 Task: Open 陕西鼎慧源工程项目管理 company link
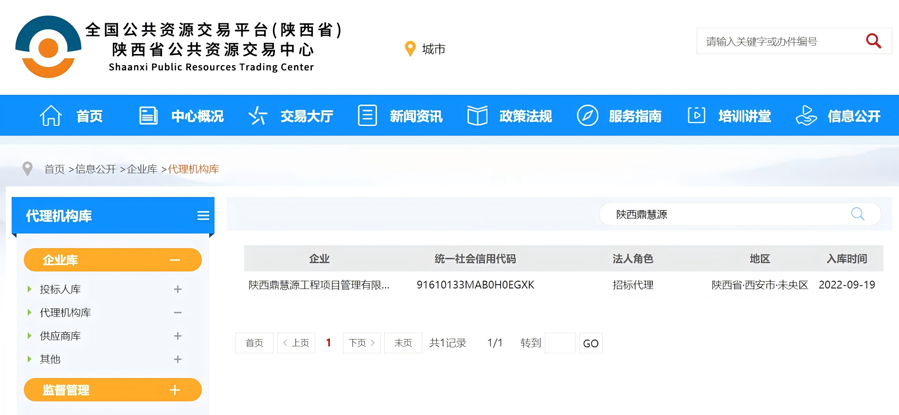coord(319,285)
